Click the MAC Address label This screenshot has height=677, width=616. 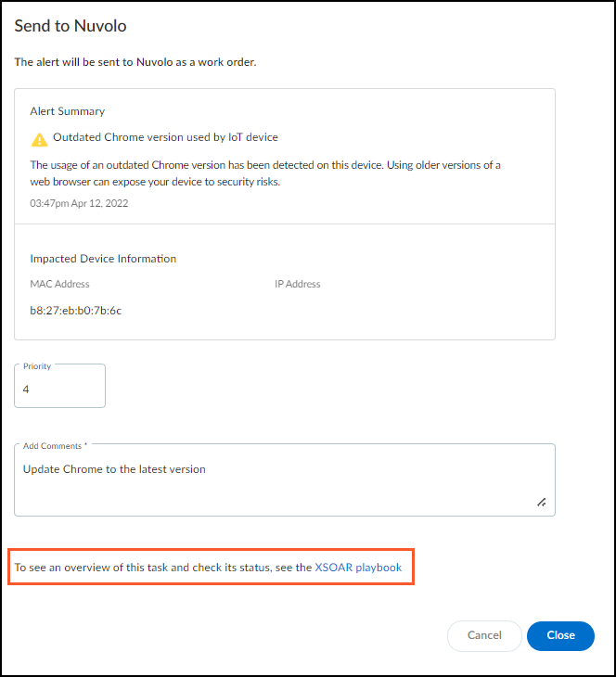(59, 284)
